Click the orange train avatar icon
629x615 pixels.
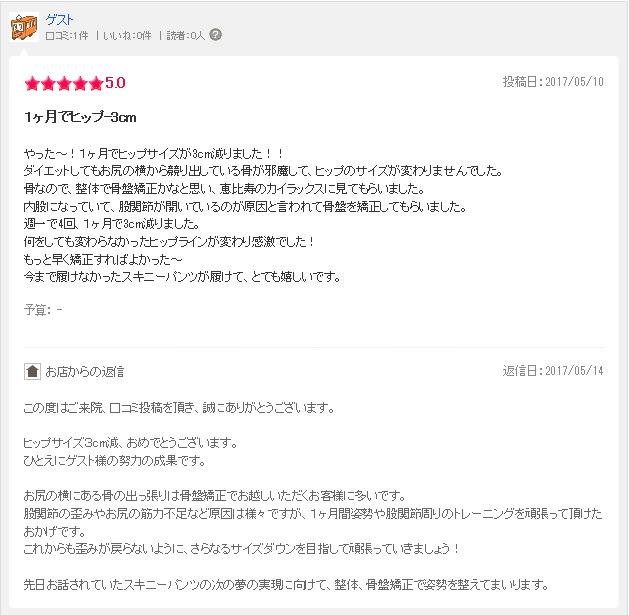(x=24, y=27)
